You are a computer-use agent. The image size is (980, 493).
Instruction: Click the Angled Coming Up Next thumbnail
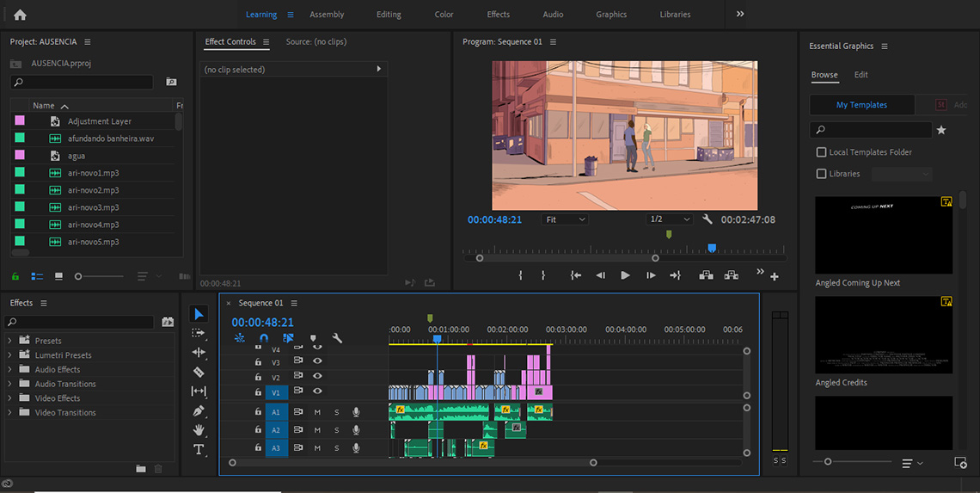coord(883,235)
